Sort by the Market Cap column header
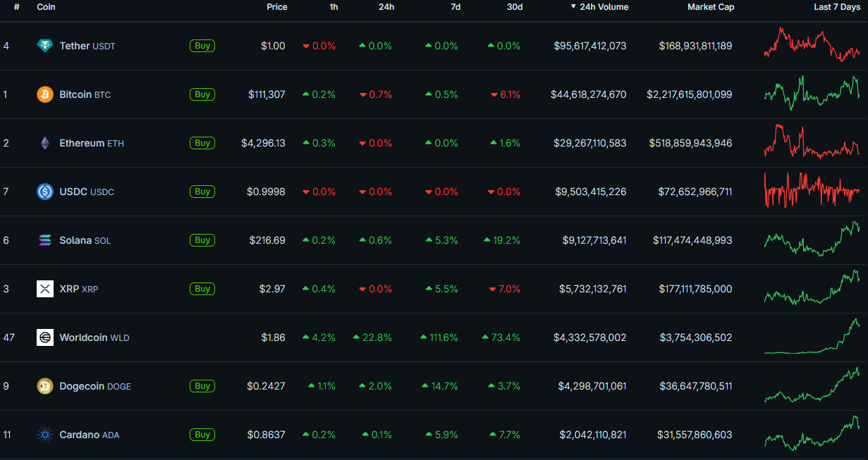 tap(711, 7)
